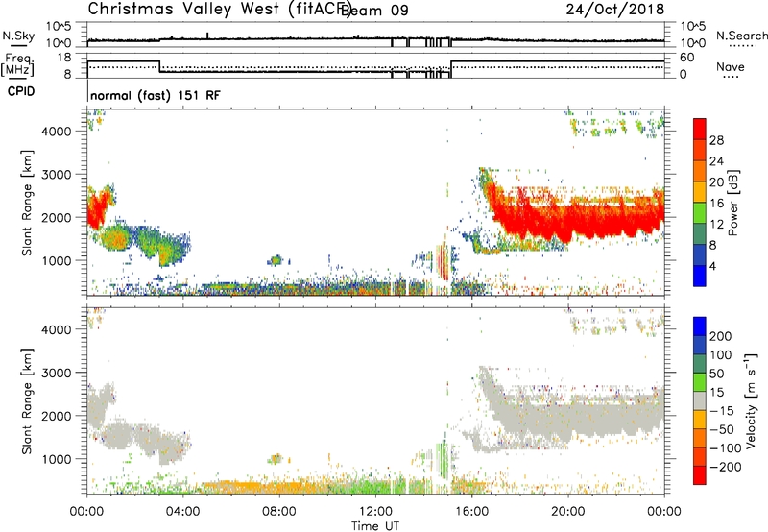Click the Power [dB] colorbar label
768x532 pixels.
(x=733, y=203)
